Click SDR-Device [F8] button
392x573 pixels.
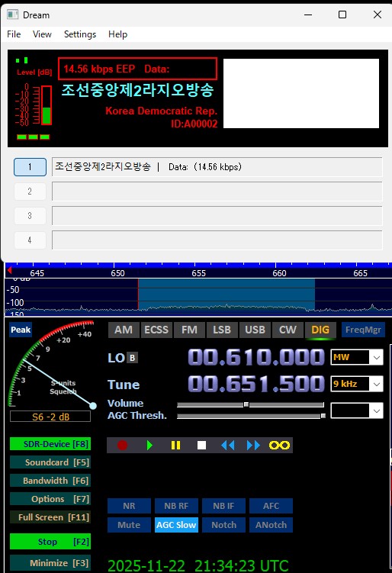click(50, 444)
